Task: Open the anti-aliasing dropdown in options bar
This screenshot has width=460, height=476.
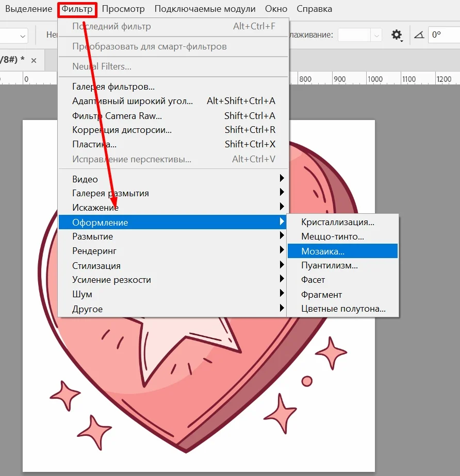Action: coord(360,35)
